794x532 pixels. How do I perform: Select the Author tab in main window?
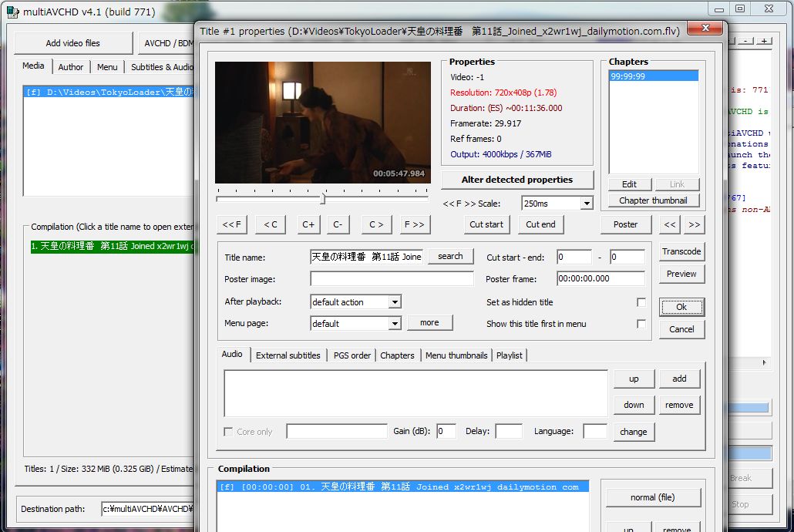click(x=70, y=67)
